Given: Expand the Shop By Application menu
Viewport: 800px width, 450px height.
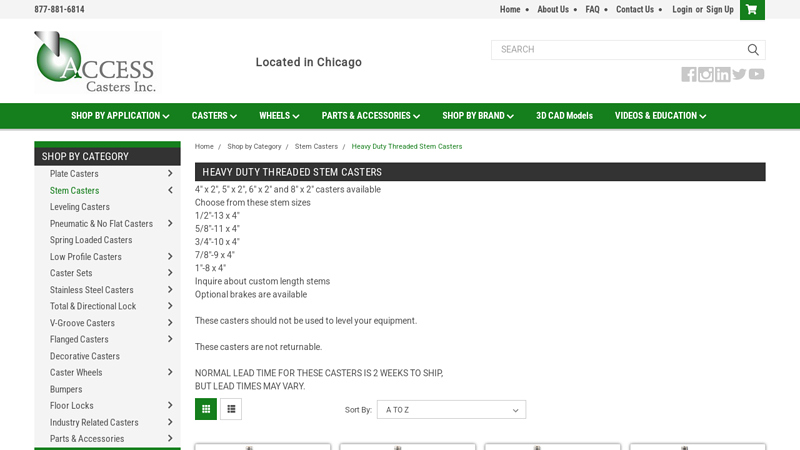Looking at the screenshot, I should 120,116.
